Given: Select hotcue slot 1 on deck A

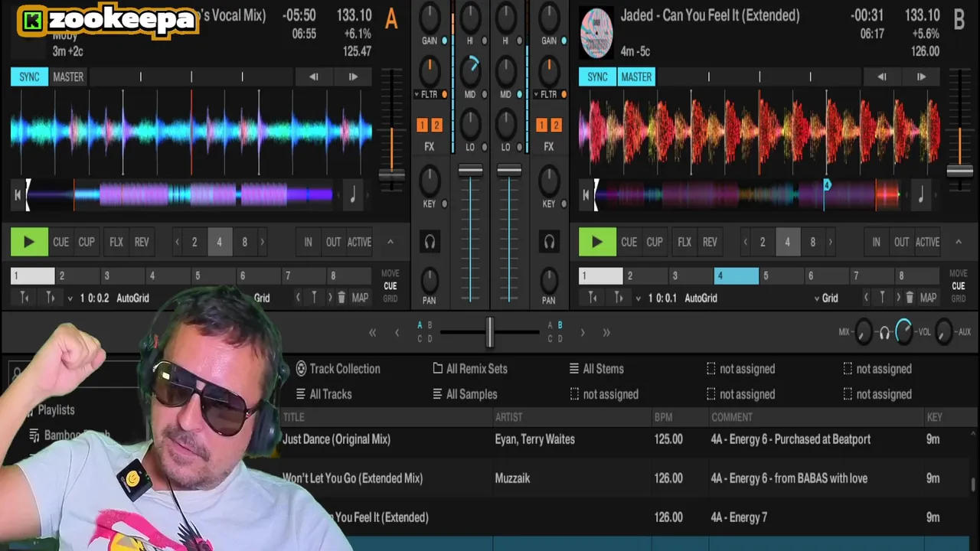Looking at the screenshot, I should click(x=33, y=275).
